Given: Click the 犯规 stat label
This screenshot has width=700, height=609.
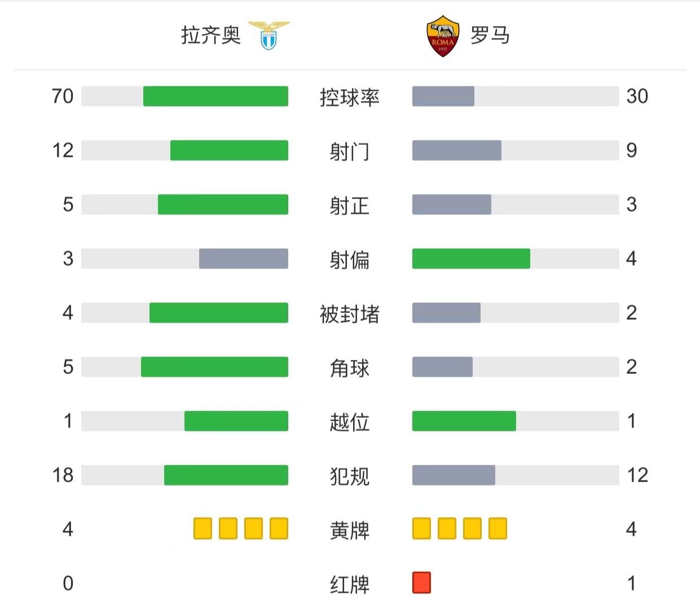Looking at the screenshot, I should coord(350,476).
